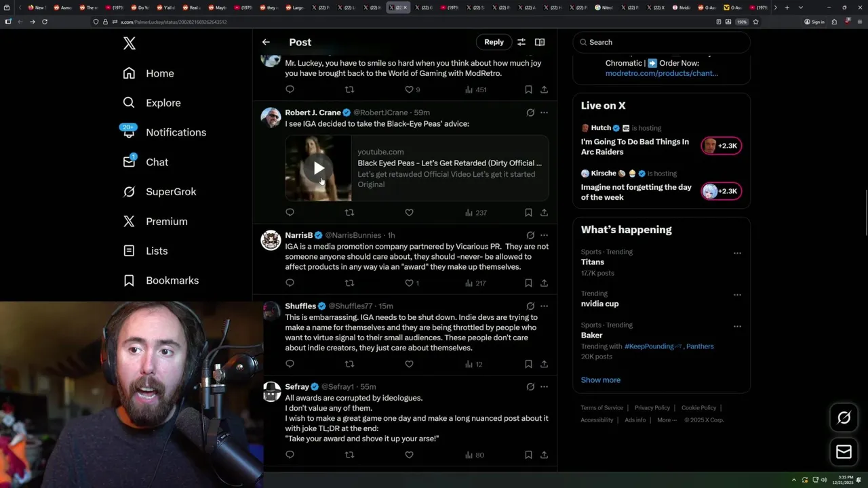Reply to Robert J. Crane's post
The image size is (868, 488).
pos(290,213)
